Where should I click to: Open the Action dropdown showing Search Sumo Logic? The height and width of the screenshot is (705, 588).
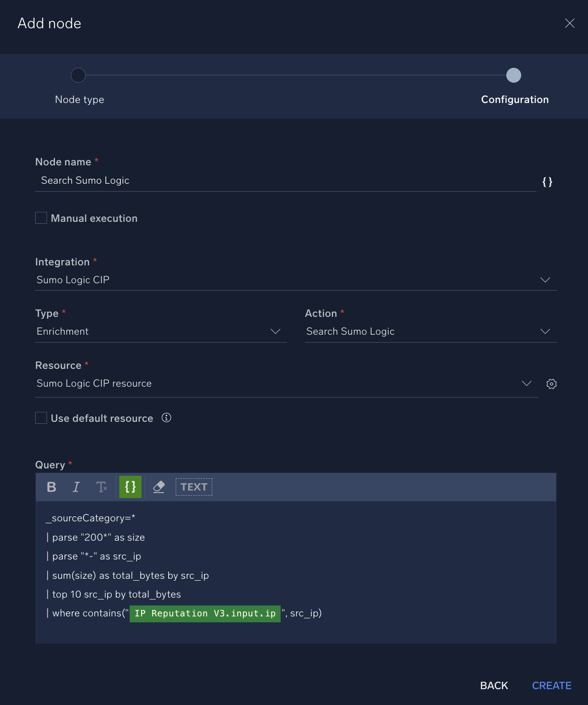click(x=545, y=331)
